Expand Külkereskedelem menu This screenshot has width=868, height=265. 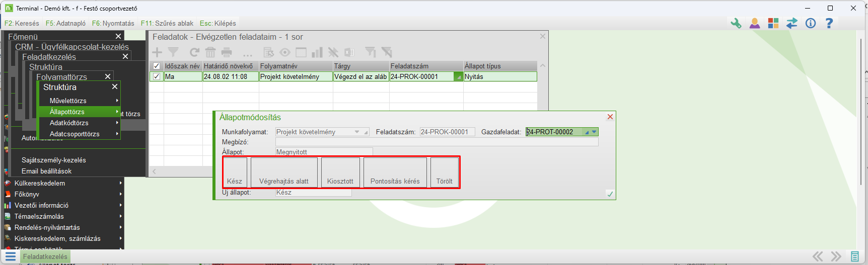[x=121, y=183]
